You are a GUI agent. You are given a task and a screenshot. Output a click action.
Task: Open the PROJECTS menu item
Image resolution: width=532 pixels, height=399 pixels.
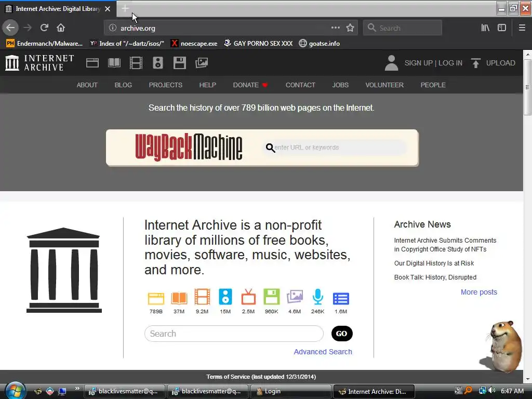pyautogui.click(x=166, y=85)
